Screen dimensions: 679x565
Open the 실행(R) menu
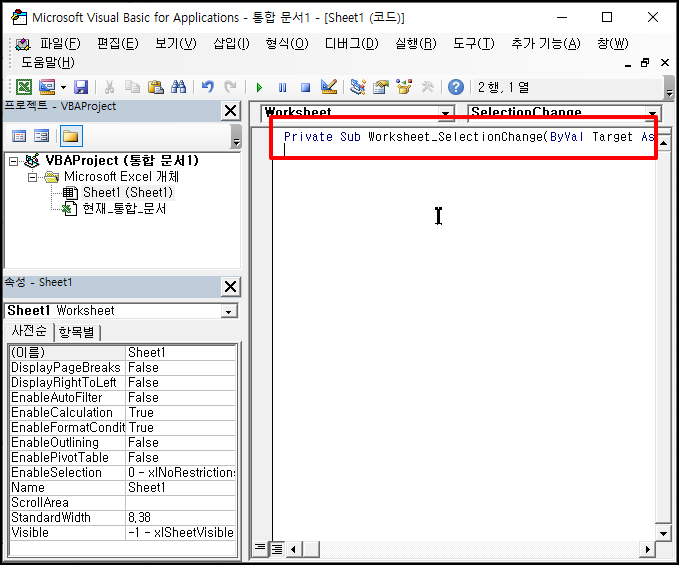point(416,43)
